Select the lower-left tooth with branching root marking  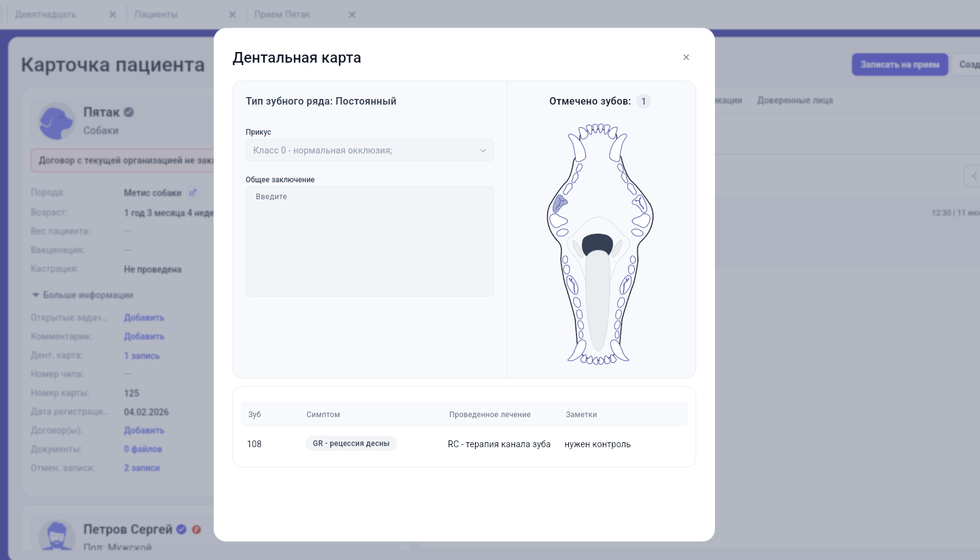[572, 284]
